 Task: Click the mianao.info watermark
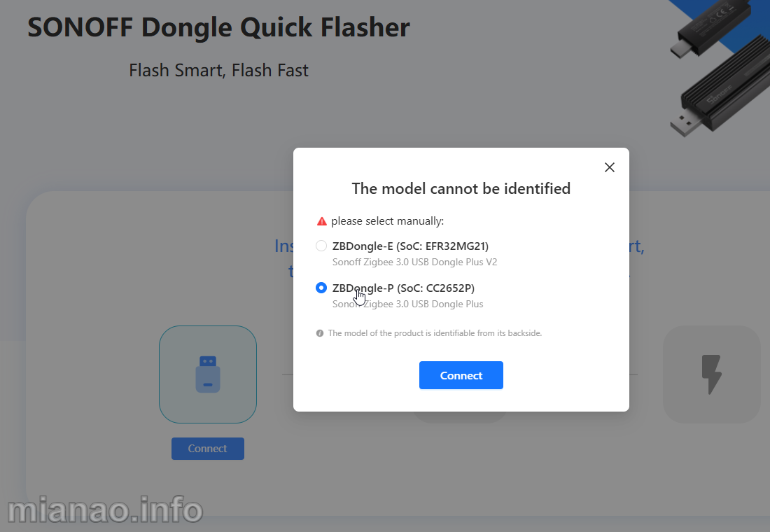105,510
